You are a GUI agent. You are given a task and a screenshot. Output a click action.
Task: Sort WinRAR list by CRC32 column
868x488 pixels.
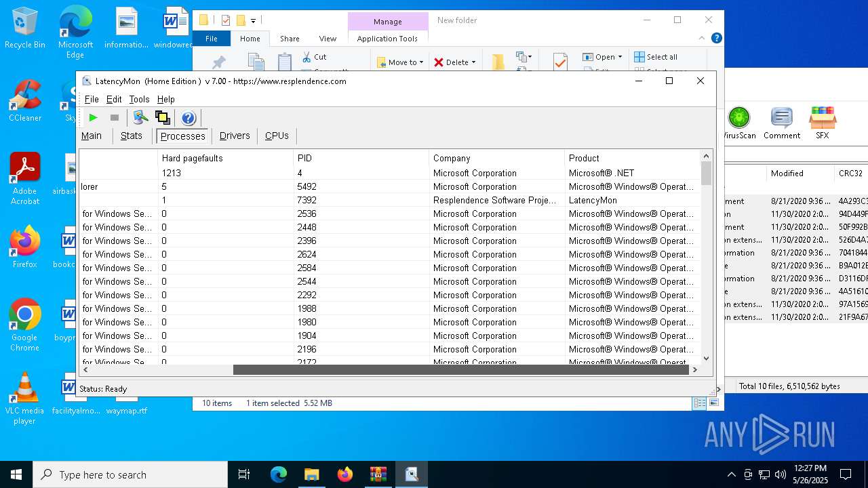(850, 174)
